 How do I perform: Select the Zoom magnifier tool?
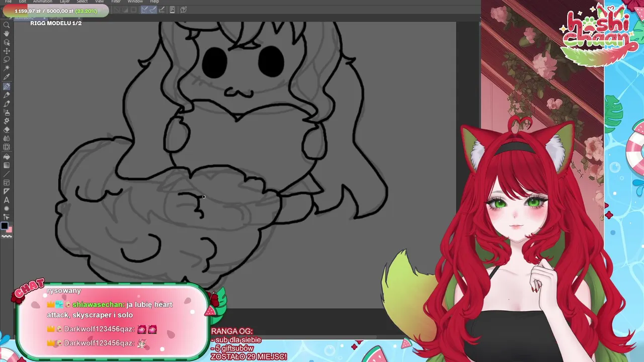click(x=7, y=24)
